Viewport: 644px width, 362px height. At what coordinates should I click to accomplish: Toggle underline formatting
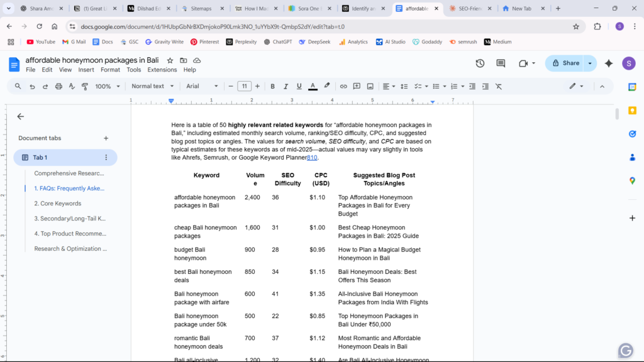[299, 86]
